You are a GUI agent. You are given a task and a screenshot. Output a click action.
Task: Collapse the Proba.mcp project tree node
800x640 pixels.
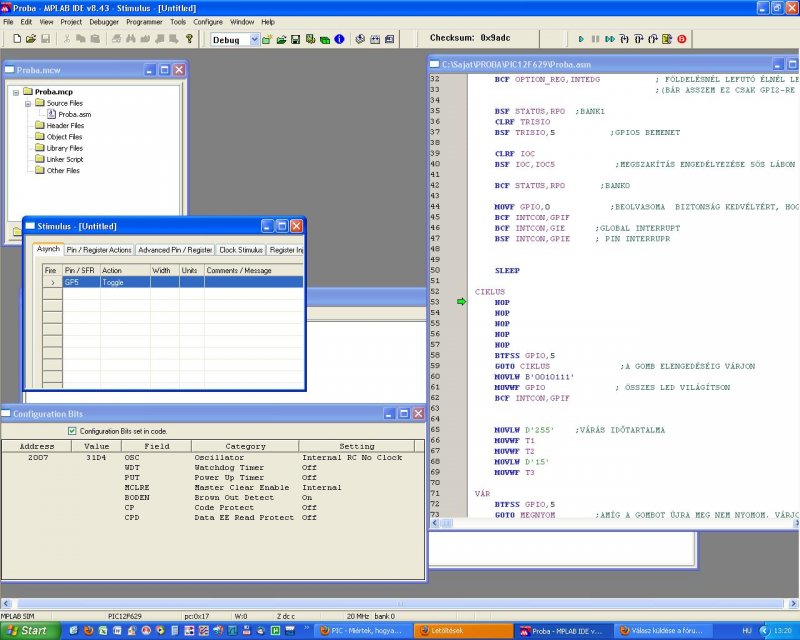pos(16,92)
